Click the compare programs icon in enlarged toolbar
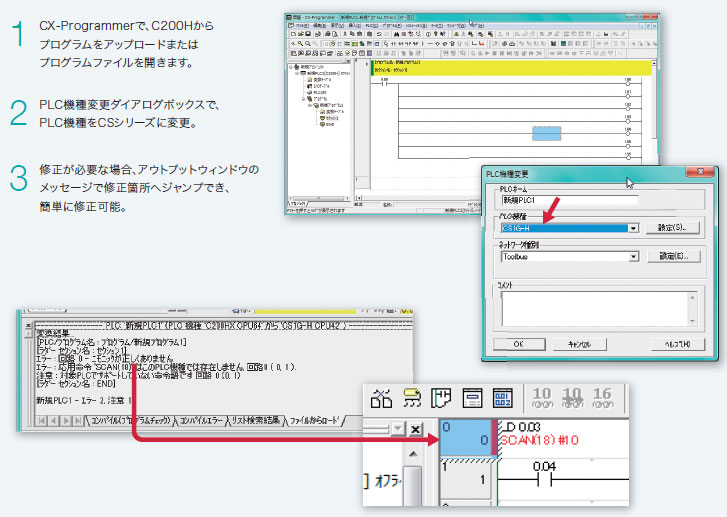Image resolution: width=727 pixels, height=517 pixels. coord(382,398)
